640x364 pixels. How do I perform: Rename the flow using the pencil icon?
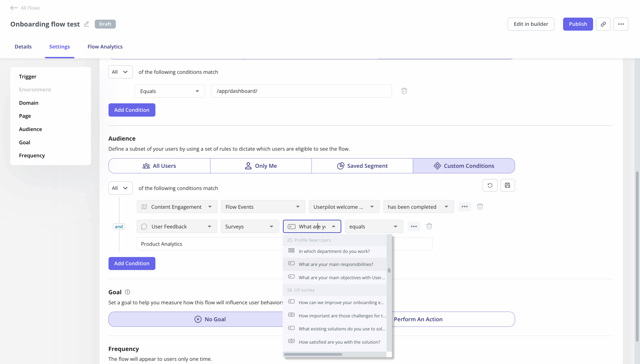tap(86, 24)
